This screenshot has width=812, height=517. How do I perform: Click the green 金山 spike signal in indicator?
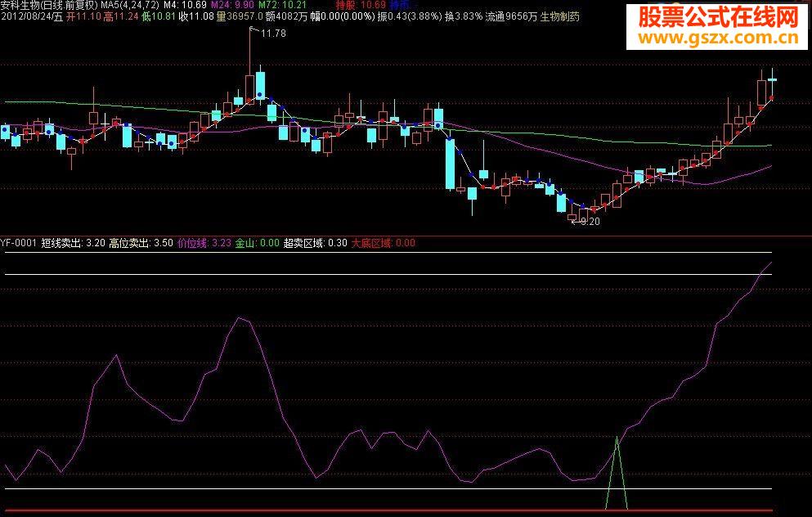[617, 473]
